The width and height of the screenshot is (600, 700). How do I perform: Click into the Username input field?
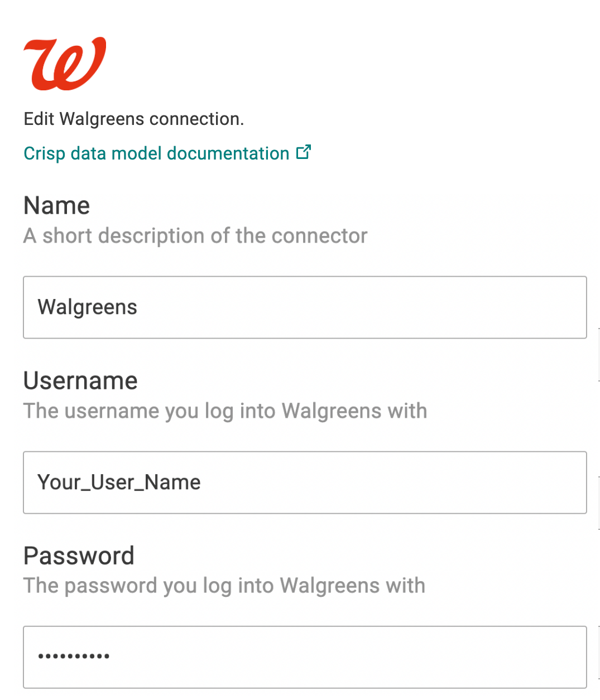coord(305,482)
